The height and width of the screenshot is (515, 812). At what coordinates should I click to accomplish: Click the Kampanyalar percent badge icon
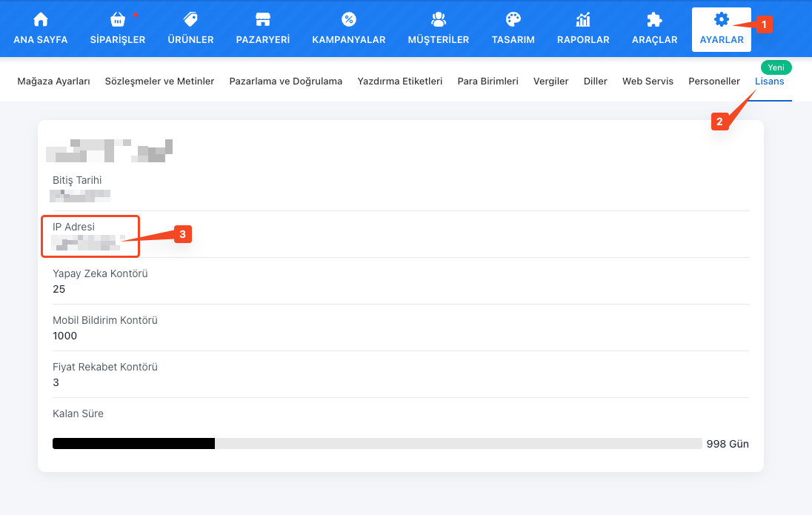point(348,20)
